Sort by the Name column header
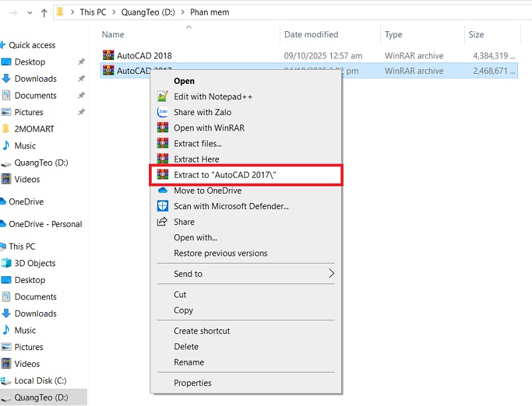 coord(113,35)
